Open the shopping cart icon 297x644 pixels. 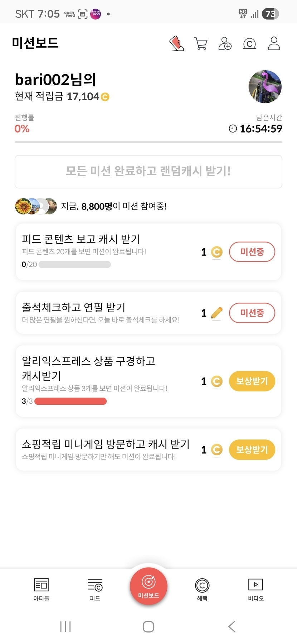[200, 44]
